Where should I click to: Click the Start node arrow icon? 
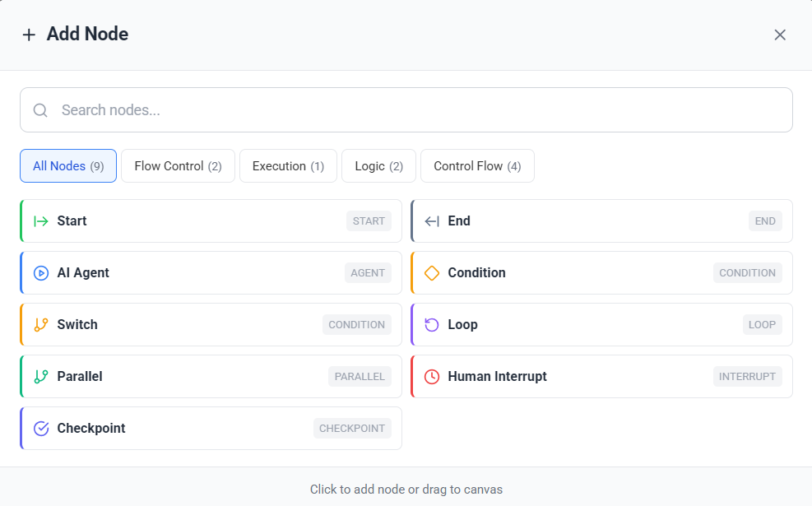(41, 221)
